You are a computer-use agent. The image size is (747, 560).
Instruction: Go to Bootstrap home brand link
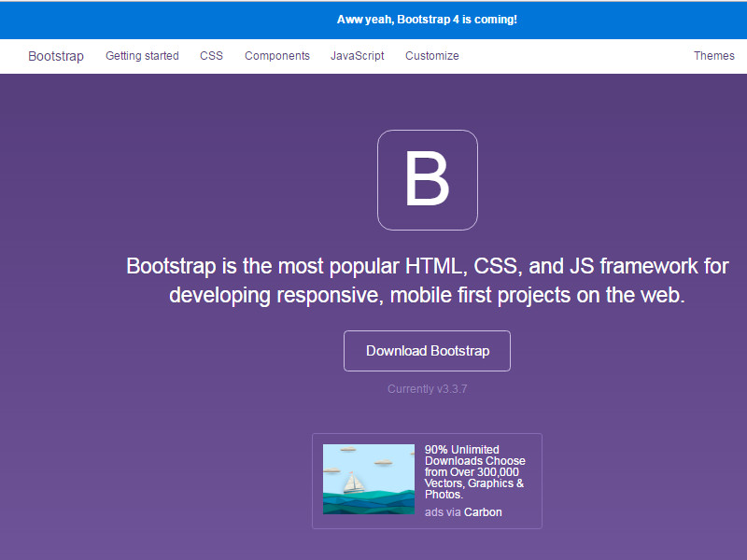pyautogui.click(x=56, y=56)
